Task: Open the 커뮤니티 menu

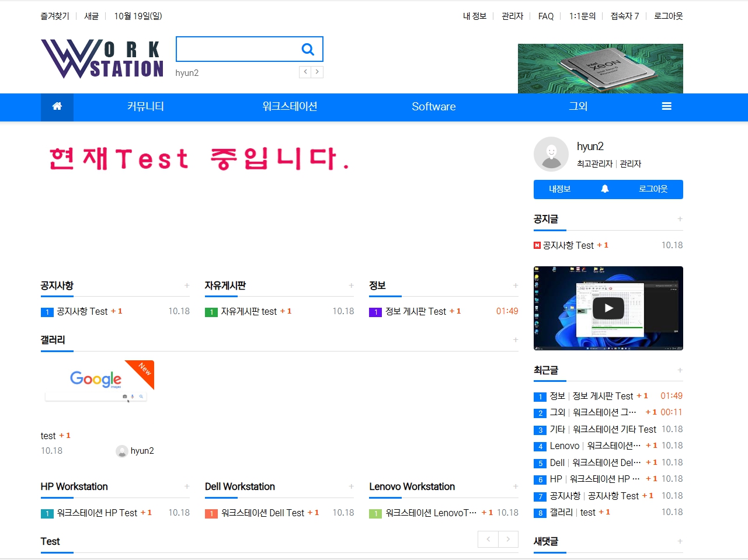Action: pos(145,106)
